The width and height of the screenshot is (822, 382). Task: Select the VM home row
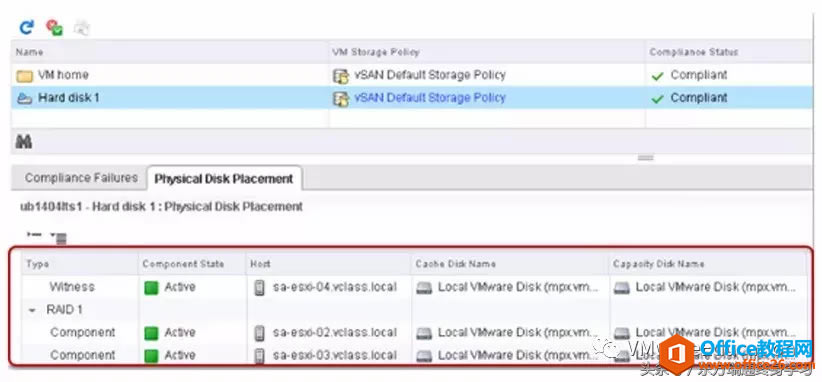(x=412, y=75)
